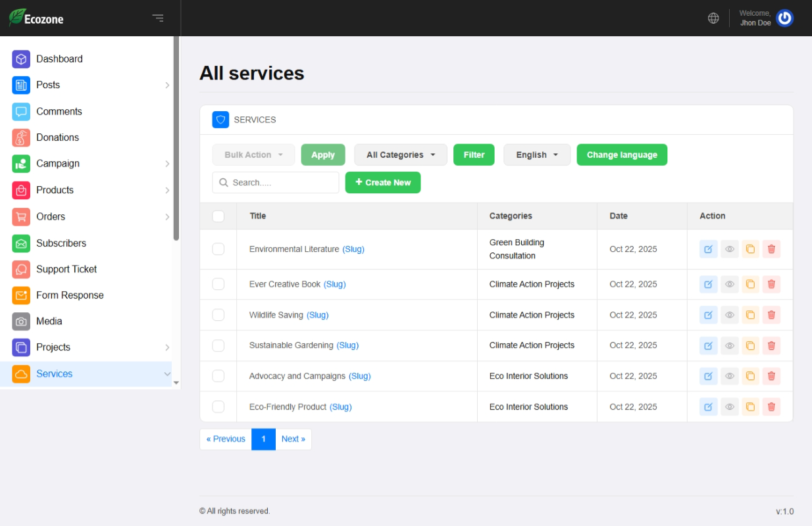
Task: Delete the Wildlife Saving service
Action: [x=771, y=315]
